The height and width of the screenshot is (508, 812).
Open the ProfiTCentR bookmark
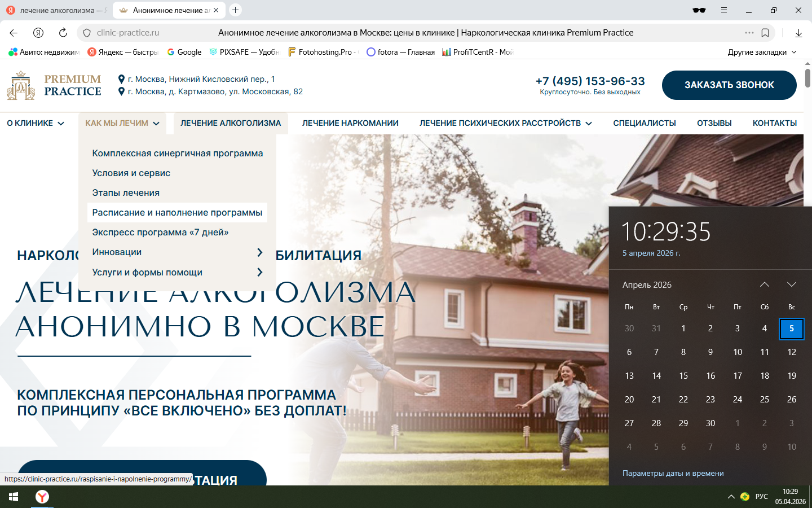pyautogui.click(x=478, y=52)
